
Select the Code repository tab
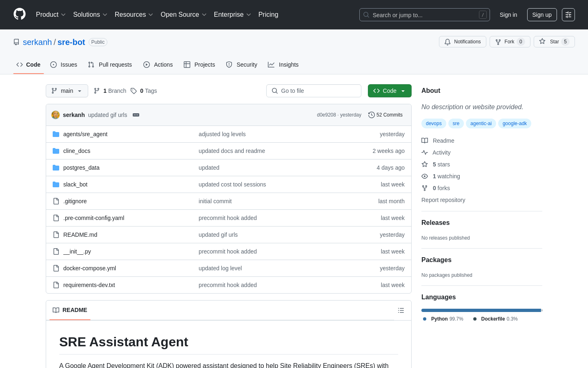click(29, 65)
